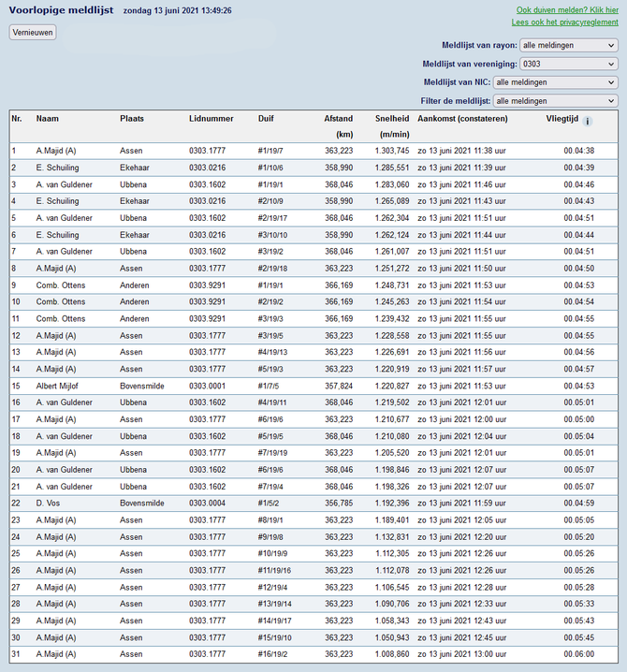This screenshot has height=672, width=627.
Task: Click 'Ekehaar' in row 2
Action: 135,168
